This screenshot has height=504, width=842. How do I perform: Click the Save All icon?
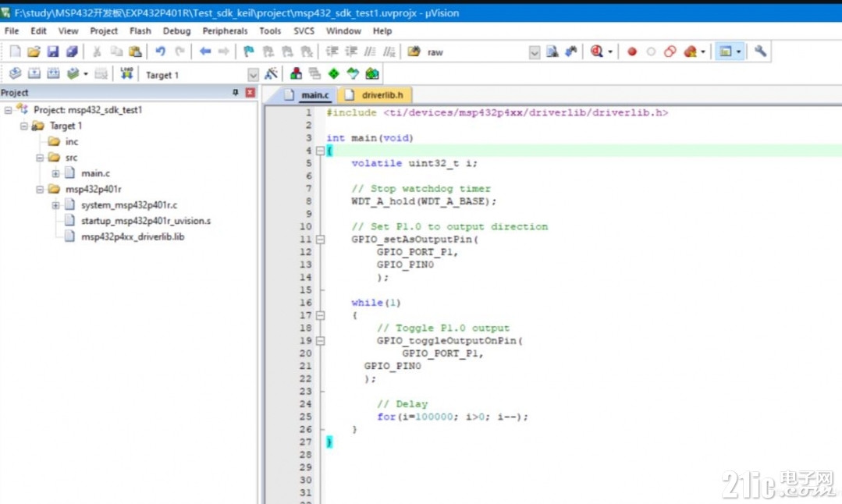coord(72,51)
